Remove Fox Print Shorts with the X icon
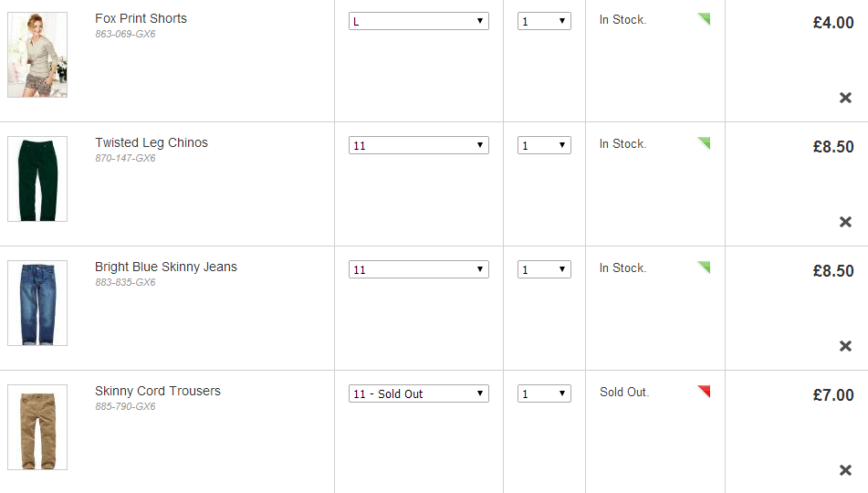This screenshot has height=493, width=868. pyautogui.click(x=845, y=98)
